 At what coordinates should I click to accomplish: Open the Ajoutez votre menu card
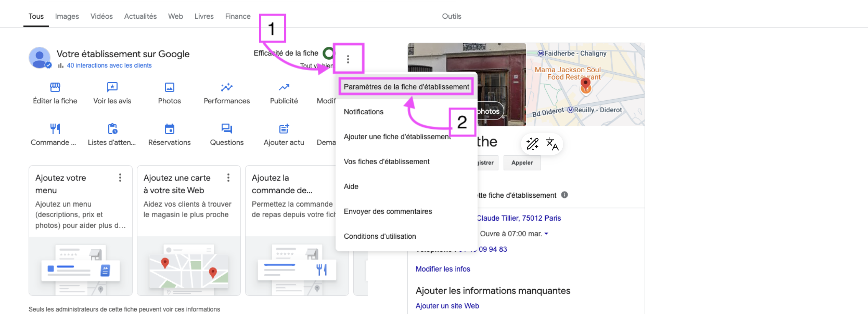click(x=81, y=230)
